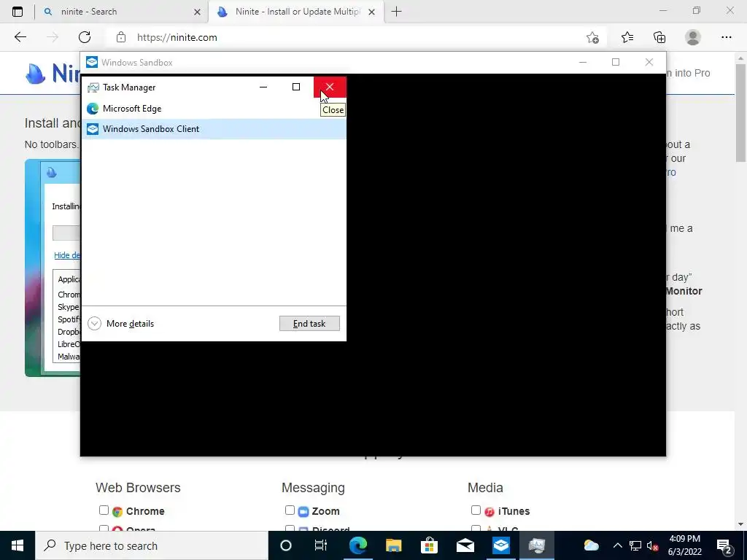Open the weather icon in the taskbar
Viewport: 747px width, 560px height.
pyautogui.click(x=591, y=545)
